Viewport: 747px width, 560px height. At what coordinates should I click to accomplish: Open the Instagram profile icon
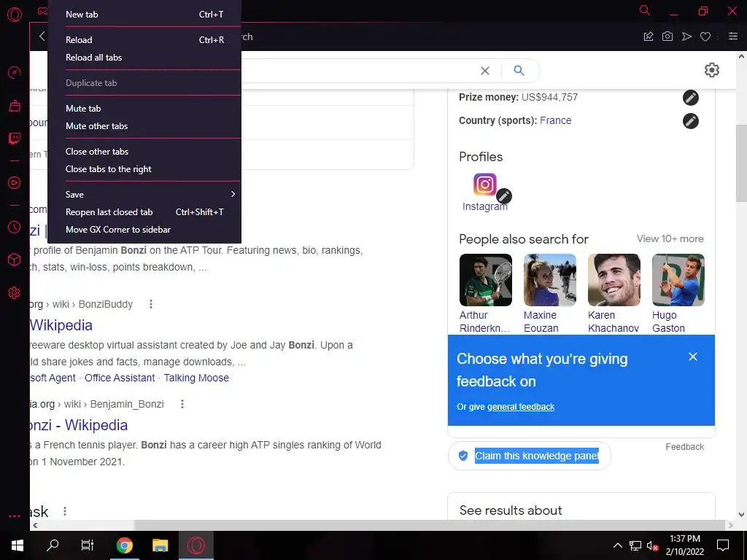click(x=484, y=184)
